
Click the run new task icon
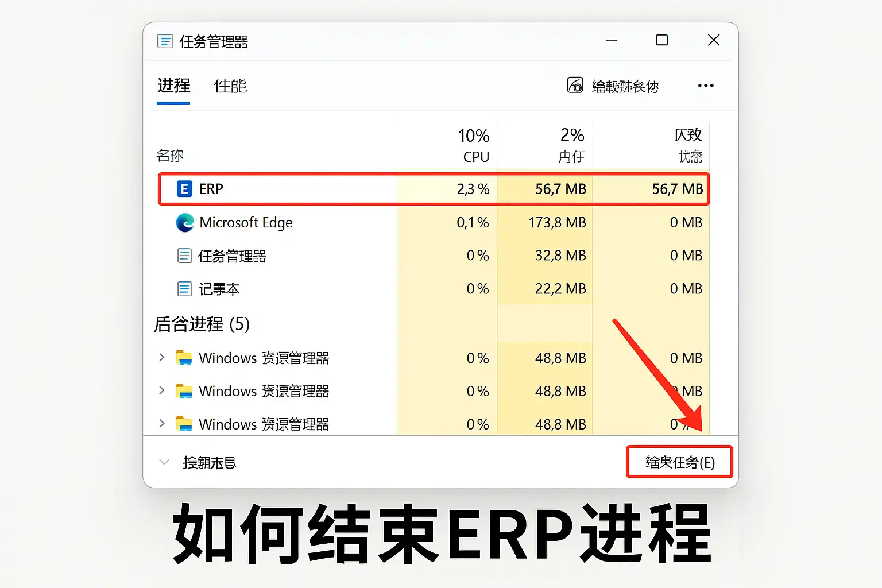(x=575, y=86)
